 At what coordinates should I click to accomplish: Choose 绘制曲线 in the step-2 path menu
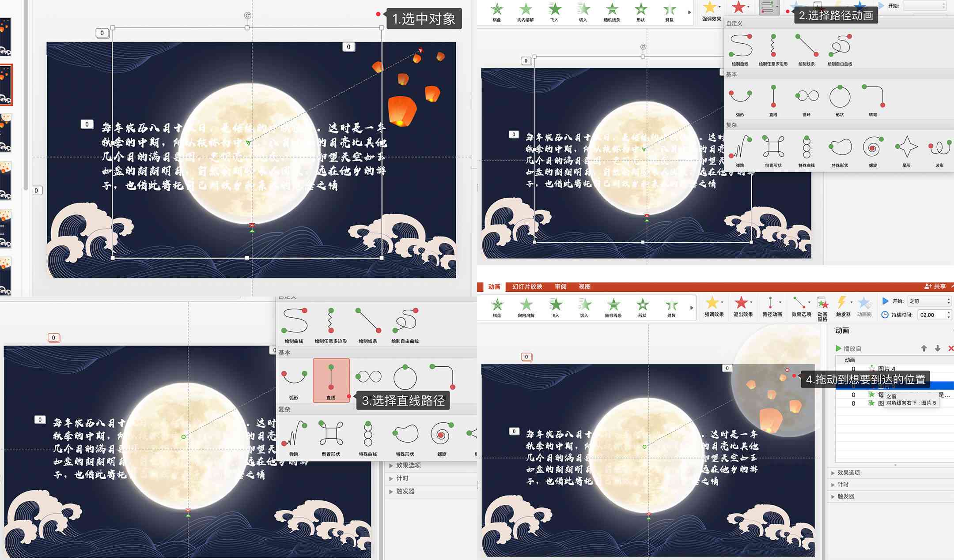tap(740, 49)
